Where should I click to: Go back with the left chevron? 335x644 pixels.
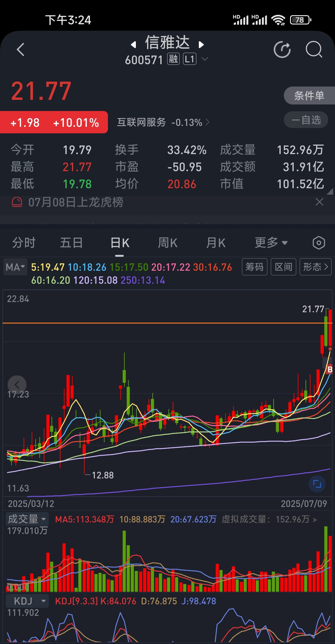20,50
